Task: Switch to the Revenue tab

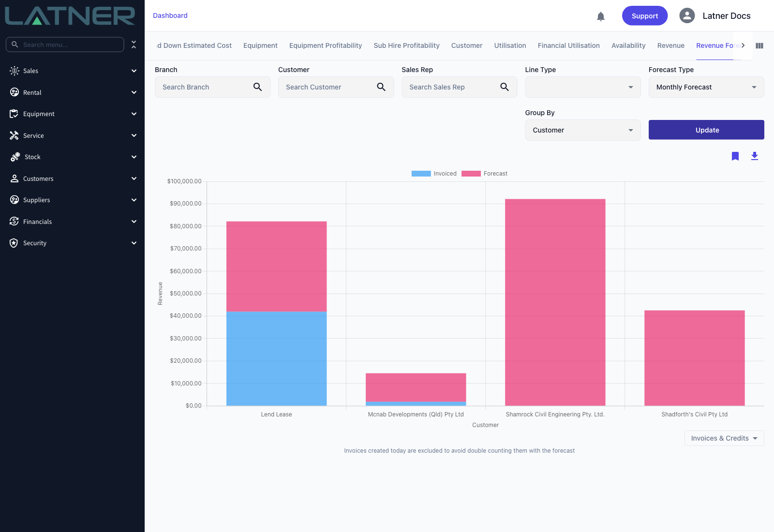Action: pyautogui.click(x=671, y=45)
